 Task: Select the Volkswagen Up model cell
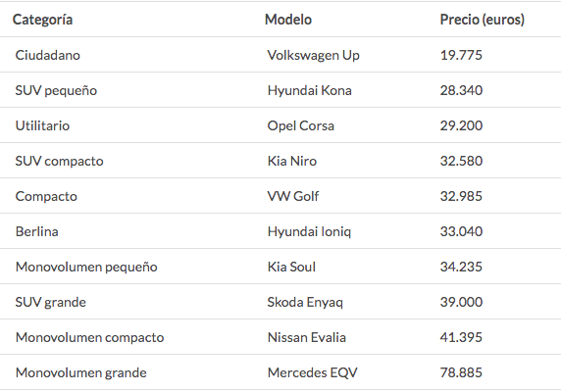coord(314,56)
